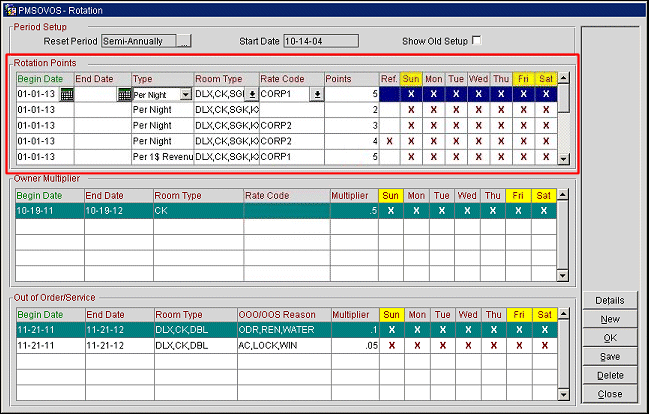
Task: Open Room Type dropdown arrow in first row
Action: click(252, 94)
